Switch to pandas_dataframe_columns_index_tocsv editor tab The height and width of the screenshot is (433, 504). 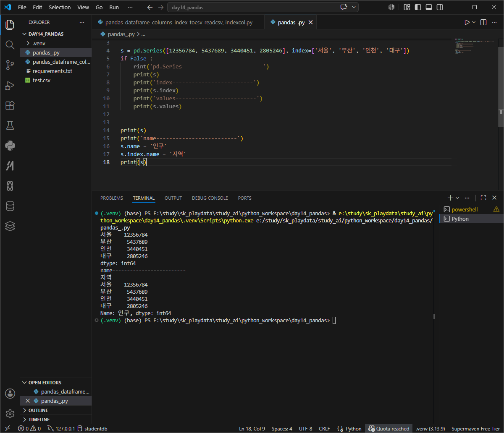coord(178,22)
